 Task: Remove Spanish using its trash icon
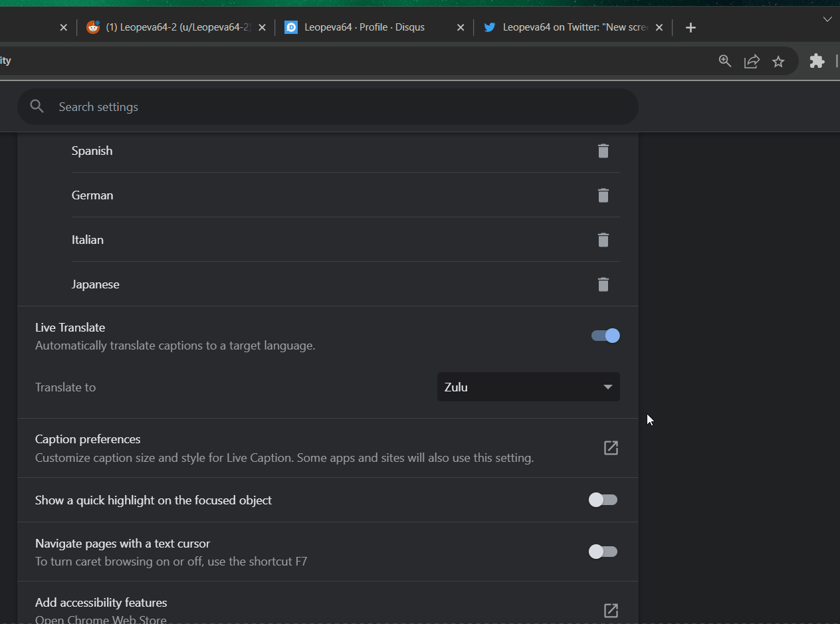[603, 151]
